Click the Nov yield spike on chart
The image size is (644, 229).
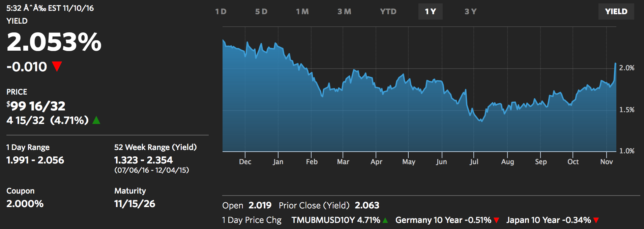[x=615, y=64]
